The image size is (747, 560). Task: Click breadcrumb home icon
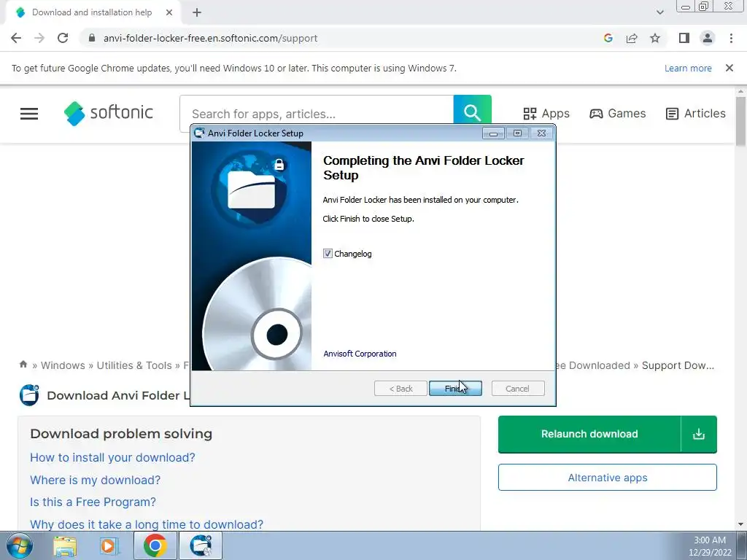click(23, 365)
